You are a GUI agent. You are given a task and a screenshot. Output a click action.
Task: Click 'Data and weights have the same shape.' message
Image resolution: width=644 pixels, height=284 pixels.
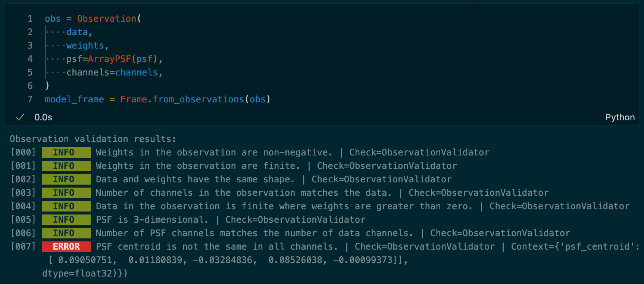coord(195,179)
